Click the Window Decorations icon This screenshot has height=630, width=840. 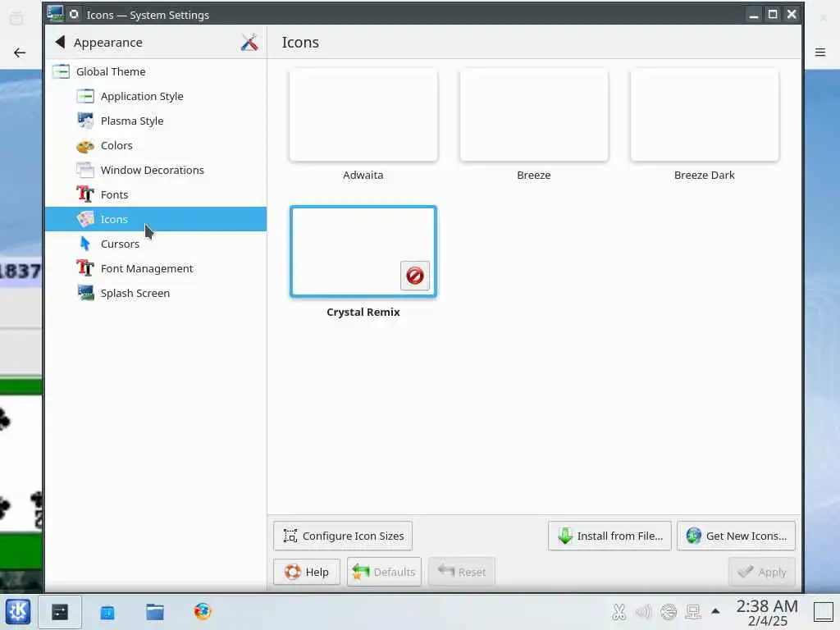[85, 170]
